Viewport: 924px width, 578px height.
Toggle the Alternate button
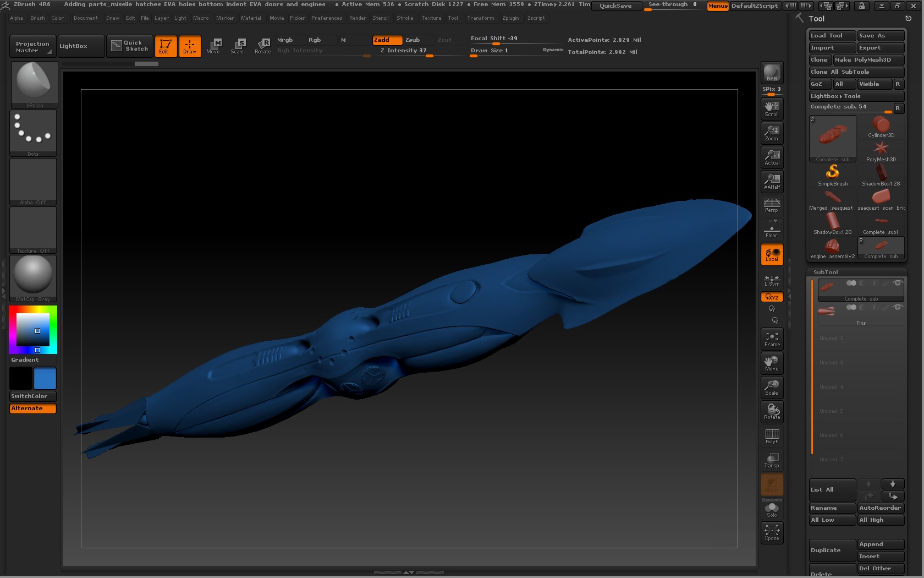point(33,408)
